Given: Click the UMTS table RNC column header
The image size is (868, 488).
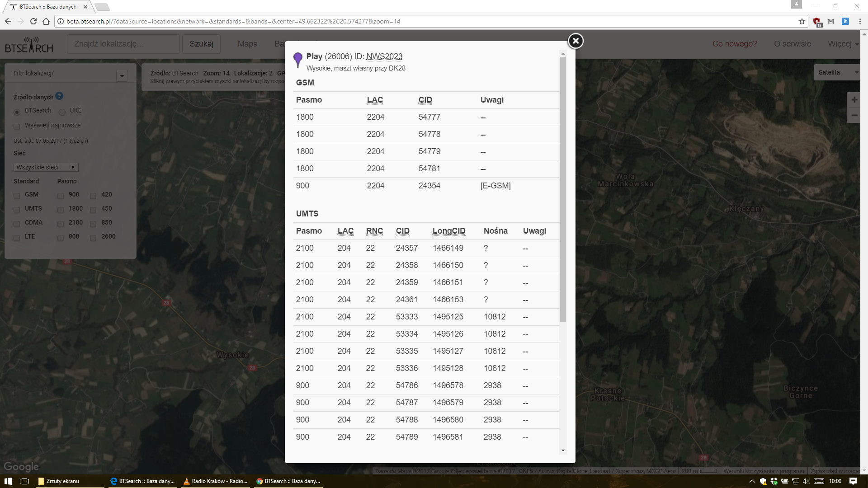Looking at the screenshot, I should point(374,231).
